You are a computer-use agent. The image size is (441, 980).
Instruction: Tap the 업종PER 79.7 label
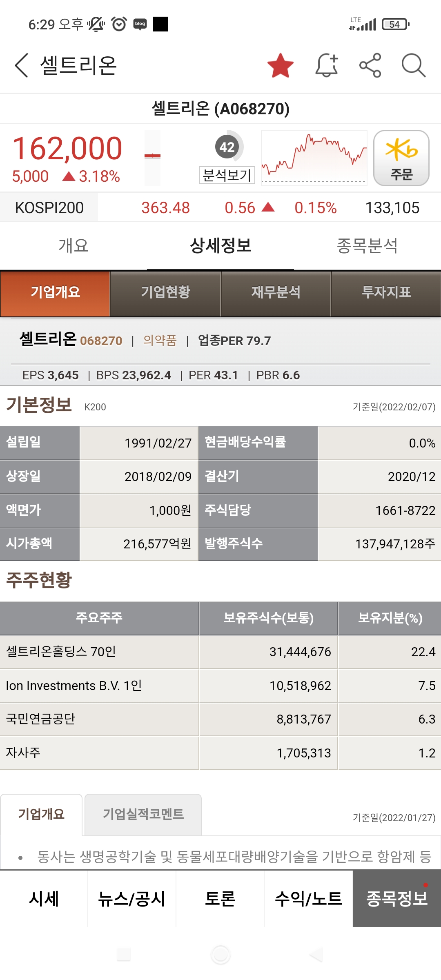(x=234, y=340)
